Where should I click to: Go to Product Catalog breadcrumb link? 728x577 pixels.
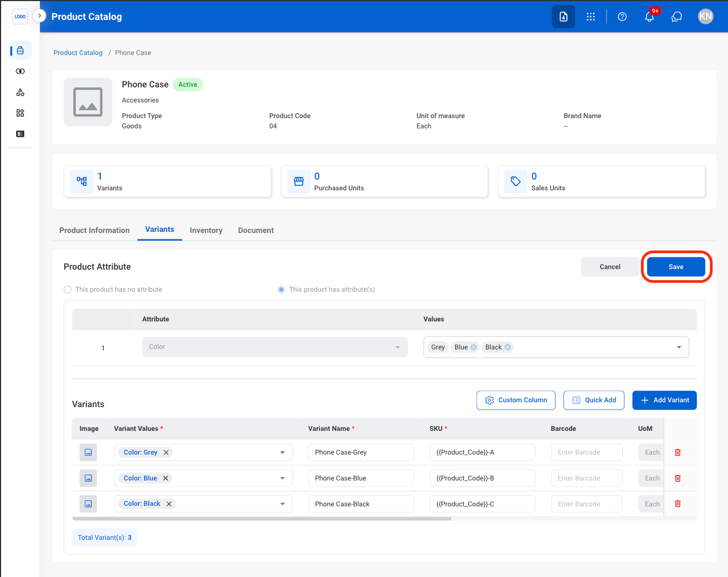pos(78,53)
